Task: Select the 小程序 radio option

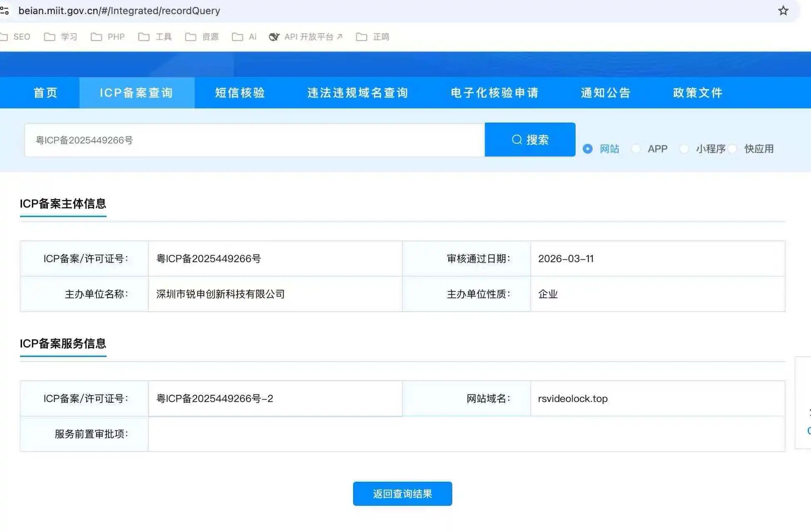Action: pos(684,149)
